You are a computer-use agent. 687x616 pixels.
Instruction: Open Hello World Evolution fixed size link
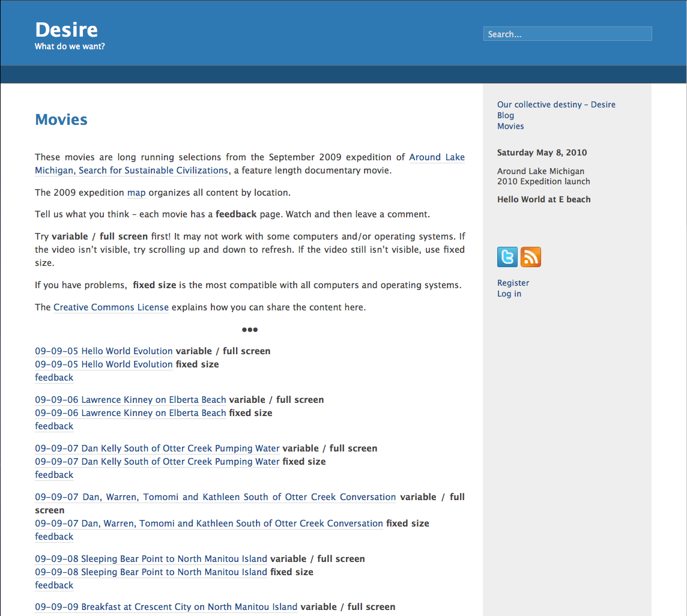point(104,364)
